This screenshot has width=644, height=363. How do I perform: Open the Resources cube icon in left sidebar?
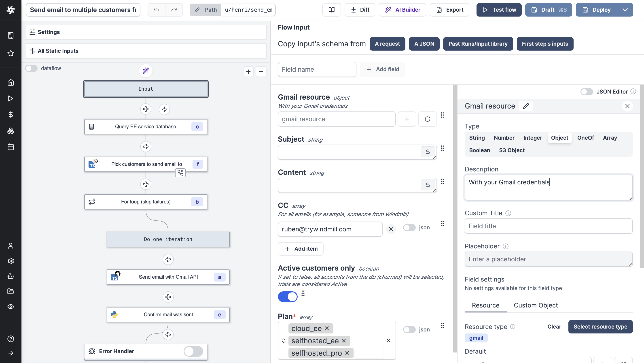(11, 131)
